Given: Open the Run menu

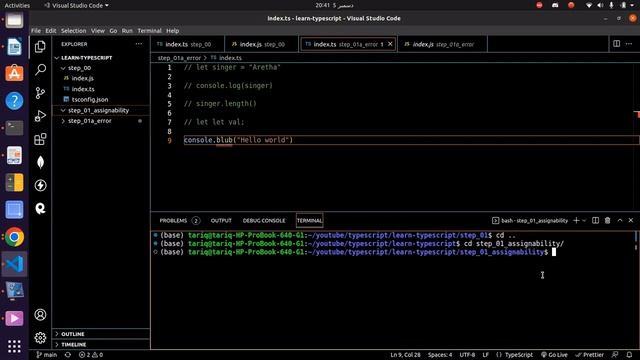Looking at the screenshot, I should pos(127,31).
